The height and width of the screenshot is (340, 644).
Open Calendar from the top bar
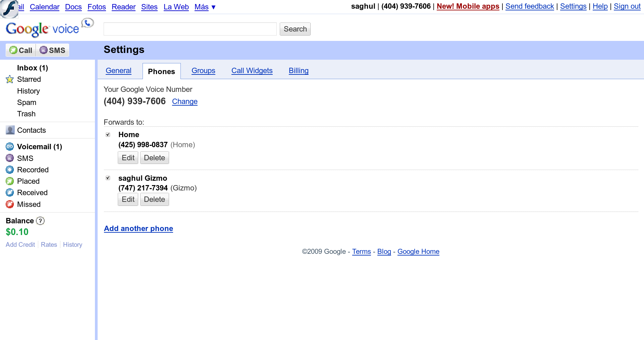[x=45, y=7]
